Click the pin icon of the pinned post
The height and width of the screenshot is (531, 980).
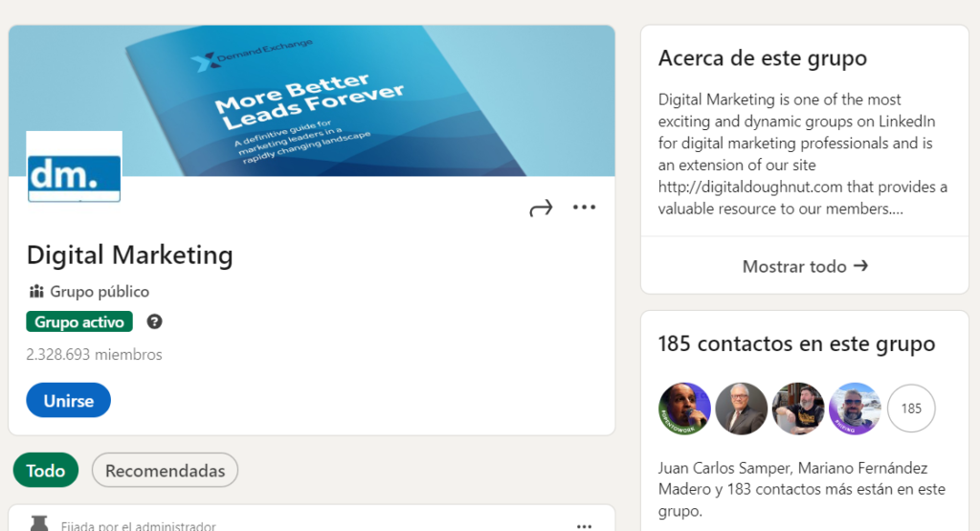[39, 523]
